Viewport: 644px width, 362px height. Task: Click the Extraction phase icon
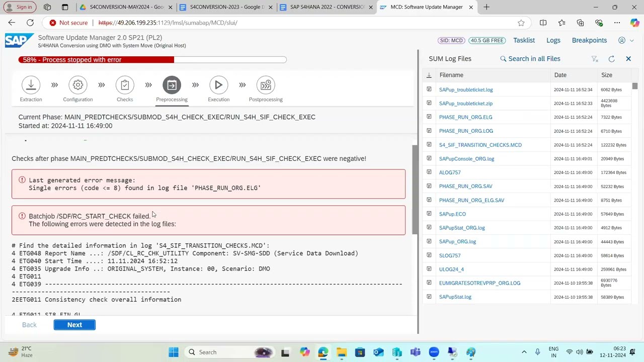click(x=31, y=85)
